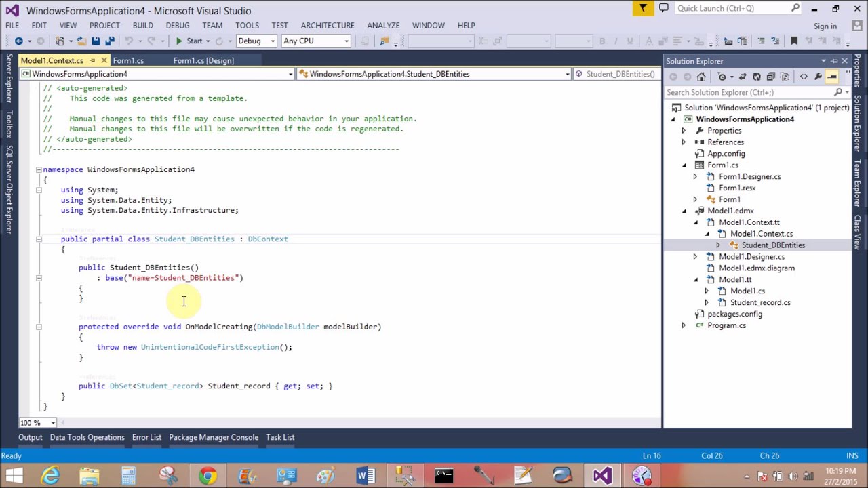Click the Sign in link

pyautogui.click(x=825, y=26)
